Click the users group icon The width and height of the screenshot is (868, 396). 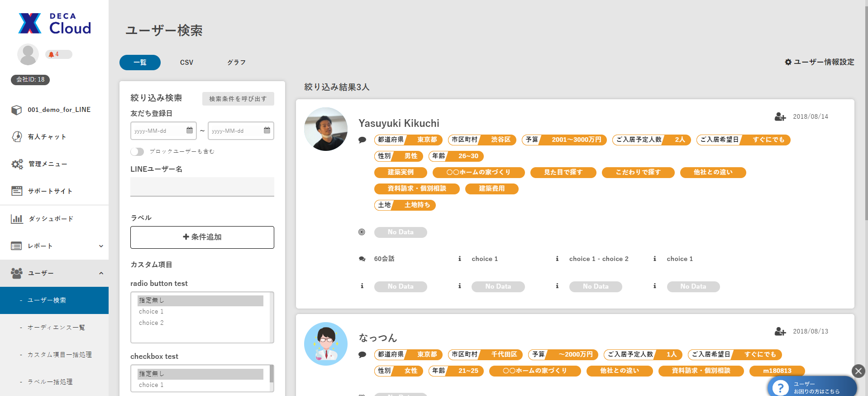pyautogui.click(x=17, y=273)
